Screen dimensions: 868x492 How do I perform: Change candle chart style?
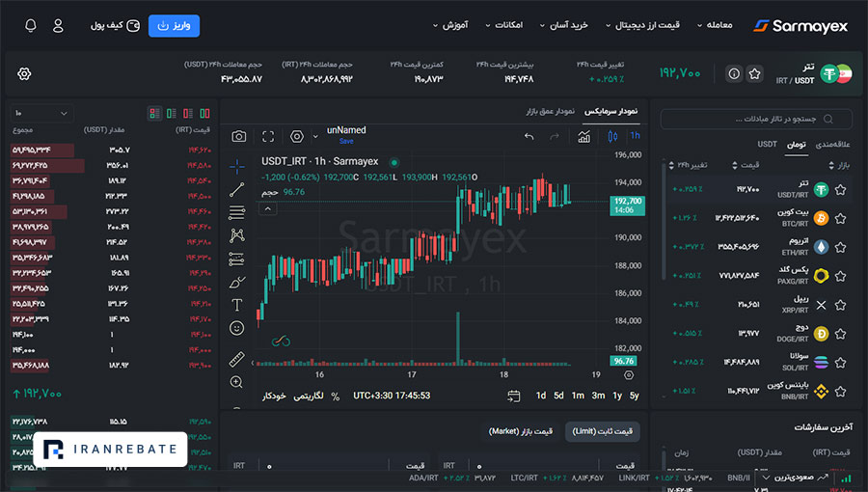tap(612, 136)
